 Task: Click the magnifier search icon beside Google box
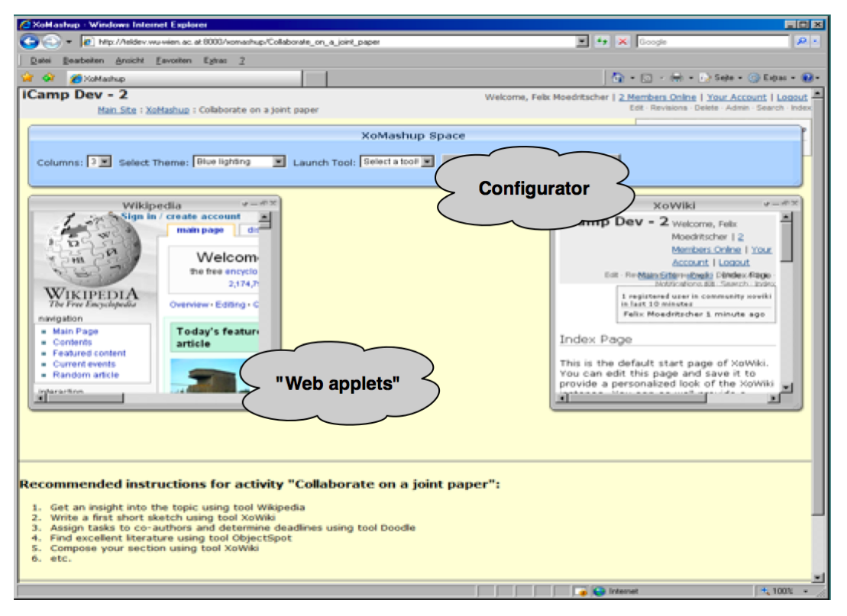[801, 41]
